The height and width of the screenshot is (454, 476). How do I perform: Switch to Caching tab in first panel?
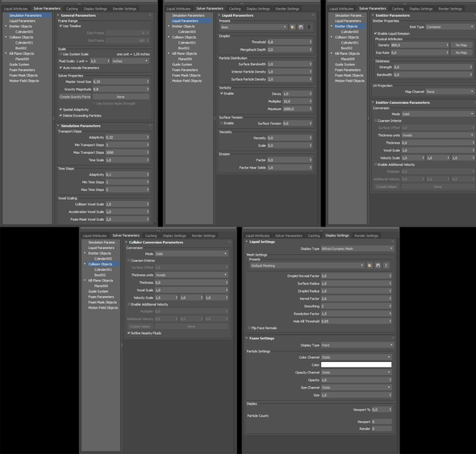72,9
